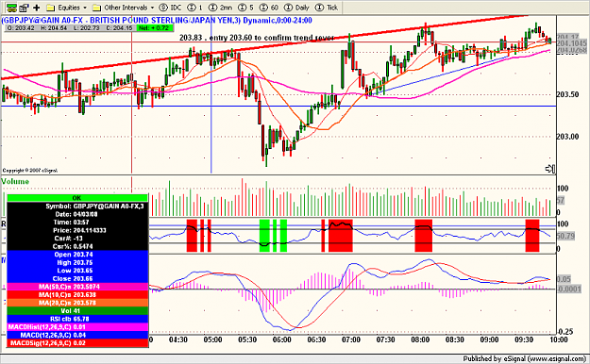Click the green OK bar in data window
Image resolution: width=590 pixels, height=364 pixels.
pos(77,198)
